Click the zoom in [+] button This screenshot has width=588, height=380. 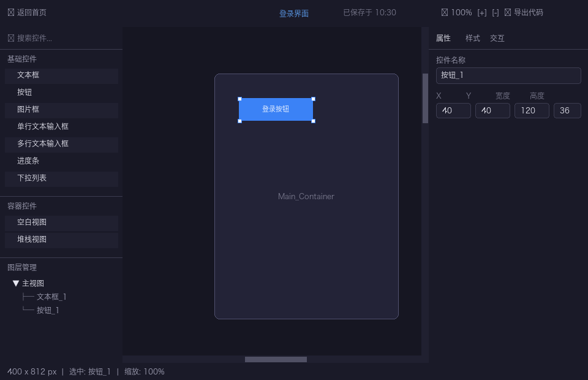482,13
